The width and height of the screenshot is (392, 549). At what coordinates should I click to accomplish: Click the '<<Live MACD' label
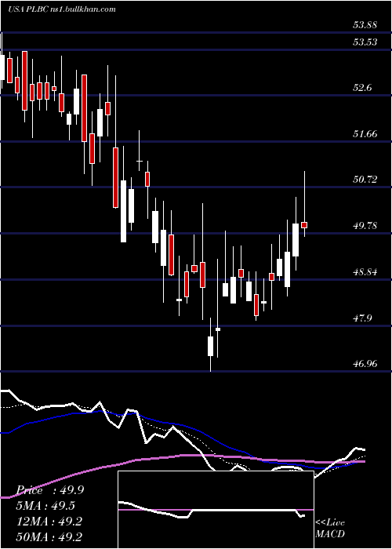(330, 529)
